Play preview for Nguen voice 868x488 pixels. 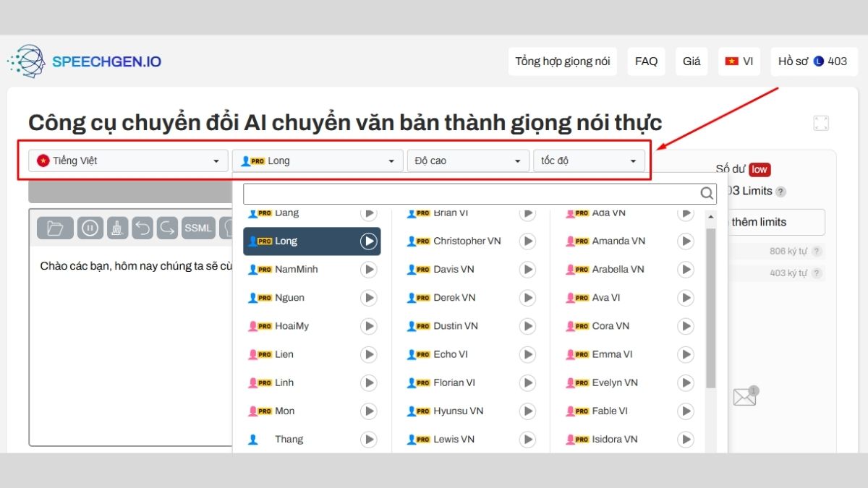(369, 297)
